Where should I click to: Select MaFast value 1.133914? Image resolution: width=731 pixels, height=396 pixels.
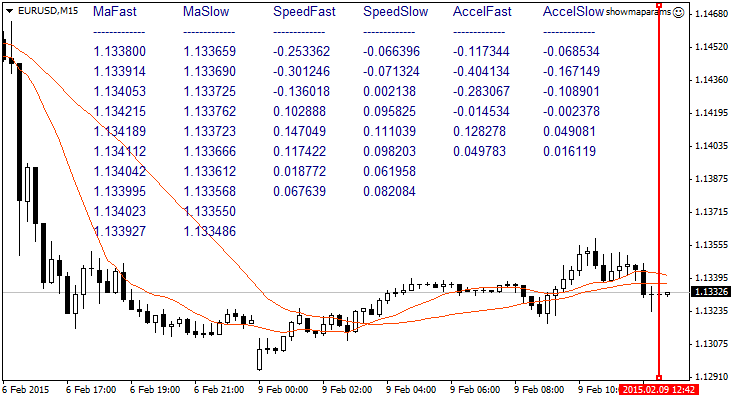click(x=120, y=71)
